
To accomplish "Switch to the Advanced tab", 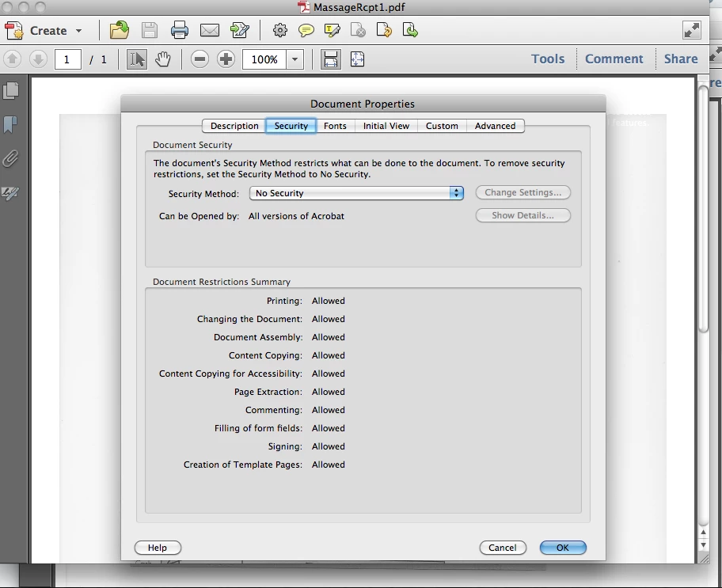I will (x=495, y=126).
